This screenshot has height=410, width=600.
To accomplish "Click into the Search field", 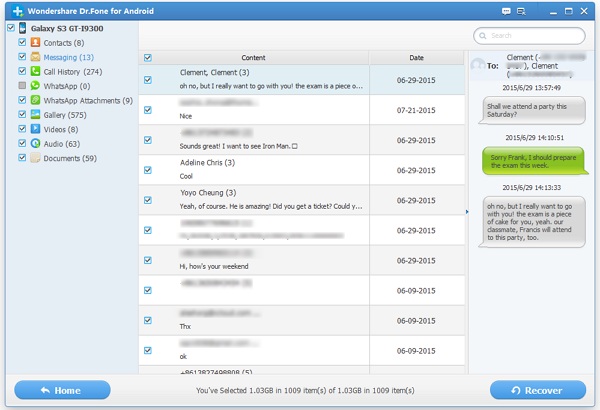I will click(529, 36).
